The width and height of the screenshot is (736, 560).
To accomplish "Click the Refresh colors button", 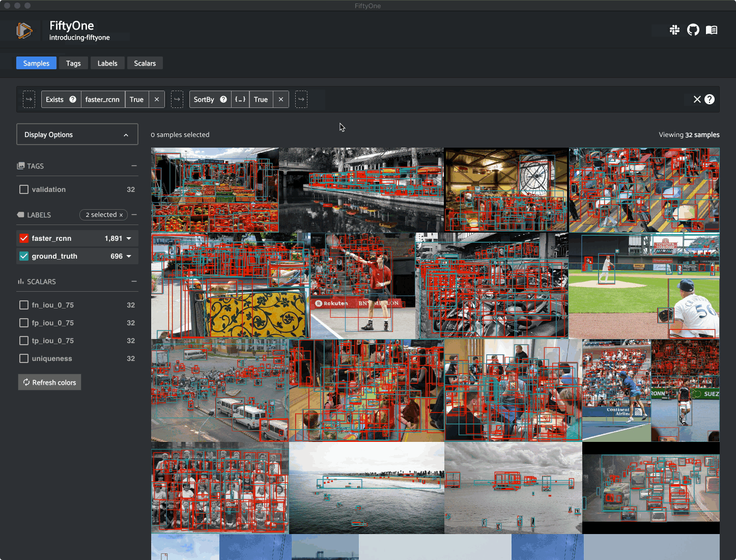I will (x=49, y=382).
